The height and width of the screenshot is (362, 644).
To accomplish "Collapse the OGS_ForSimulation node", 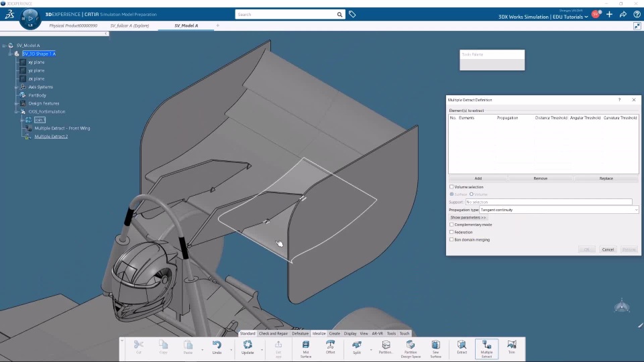I will click(16, 112).
